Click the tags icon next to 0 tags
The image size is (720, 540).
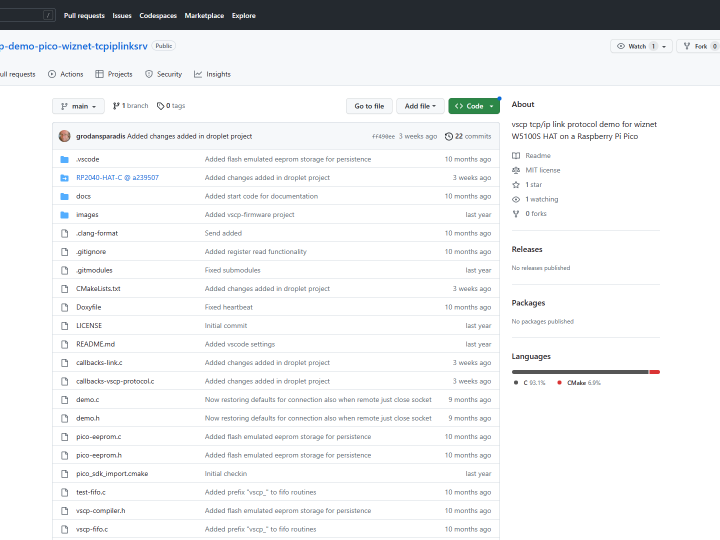coord(160,106)
